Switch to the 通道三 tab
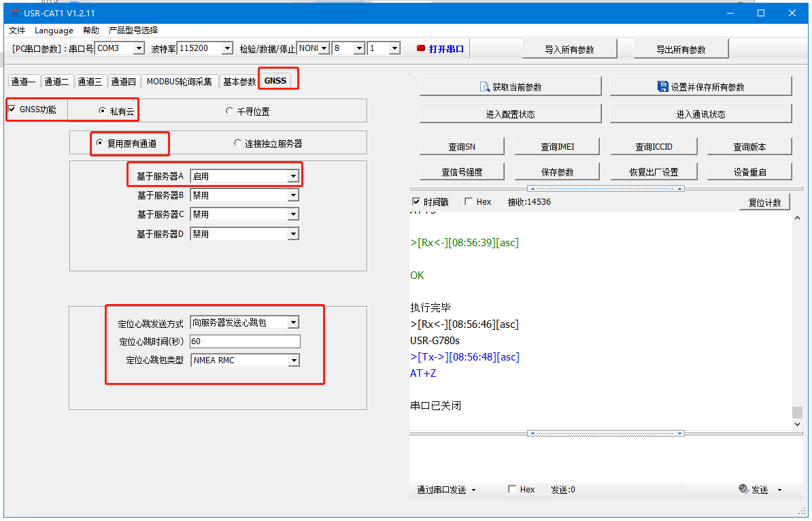The width and height of the screenshot is (812, 521). (90, 82)
